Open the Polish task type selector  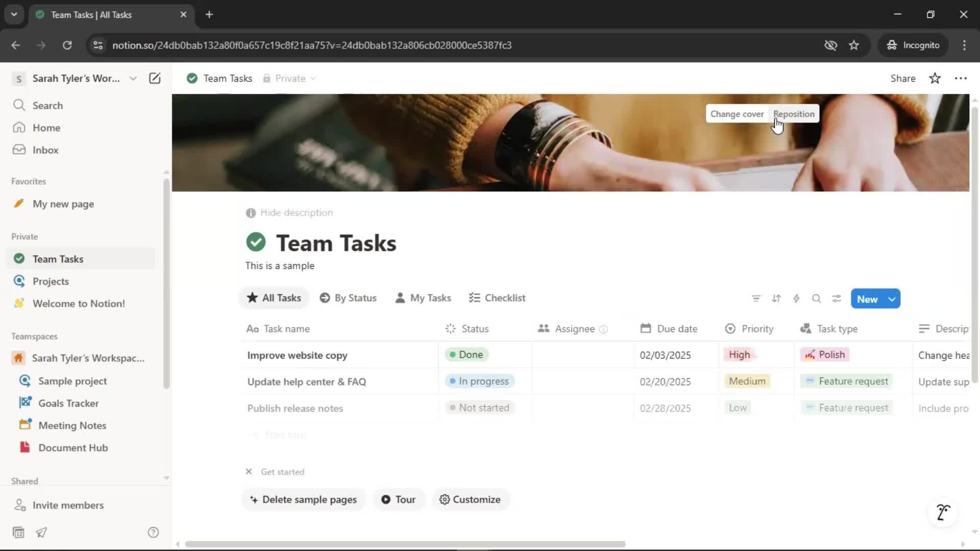824,355
